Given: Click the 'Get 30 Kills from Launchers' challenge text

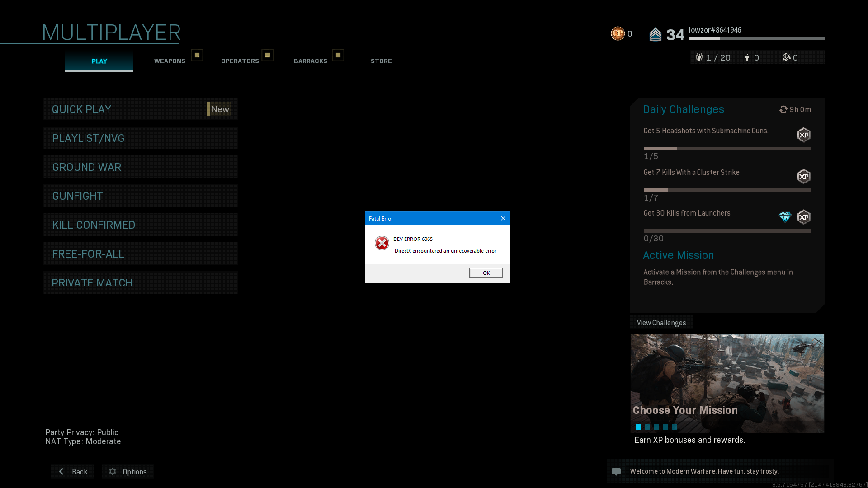Looking at the screenshot, I should tap(687, 213).
